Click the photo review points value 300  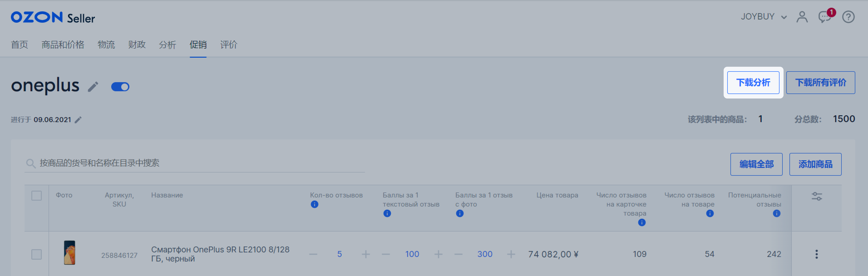point(485,254)
